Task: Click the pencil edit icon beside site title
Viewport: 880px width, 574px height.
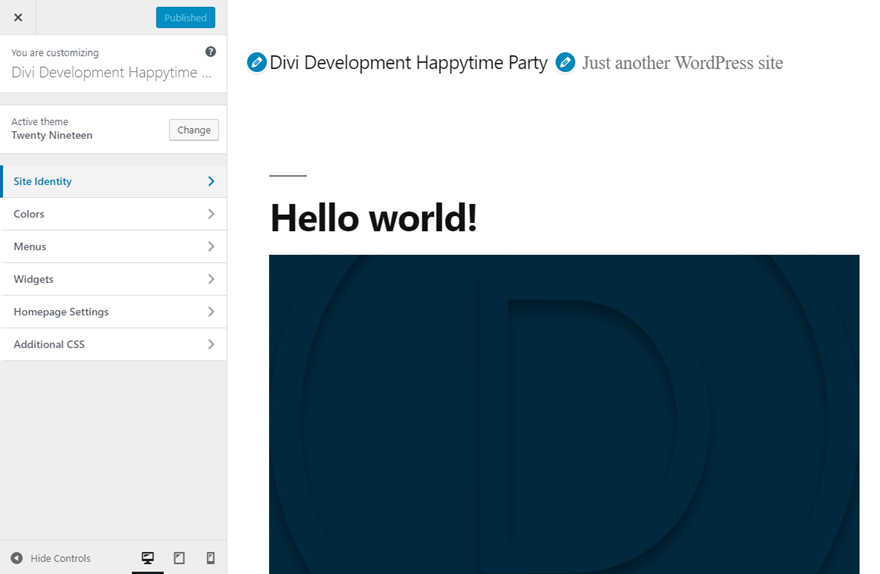Action: coord(257,63)
